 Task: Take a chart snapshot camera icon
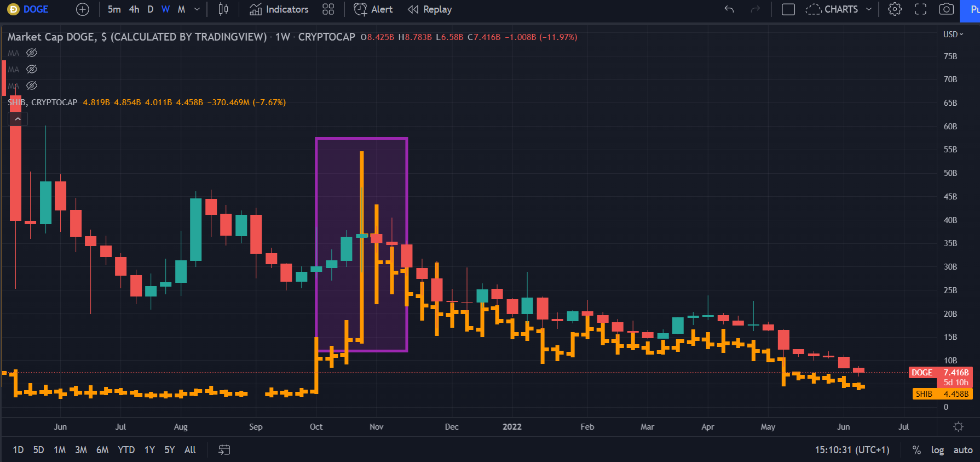pos(947,9)
